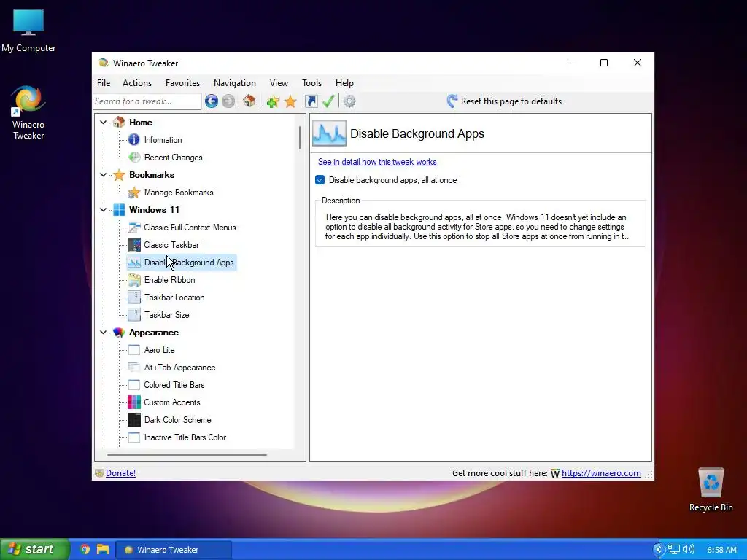
Task: Open My Computer desktop icon
Action: click(x=28, y=22)
